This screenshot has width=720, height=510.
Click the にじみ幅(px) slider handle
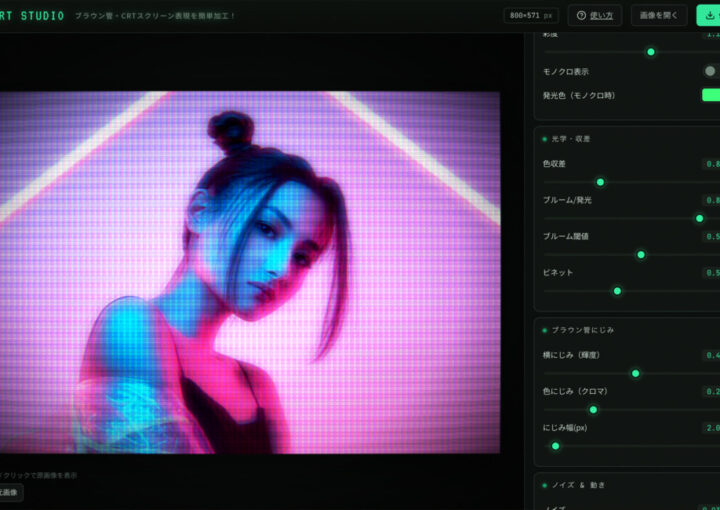(x=556, y=446)
